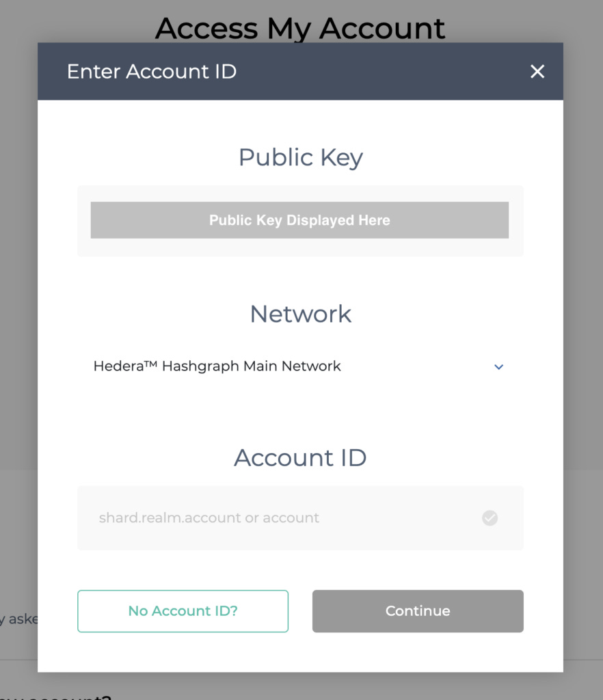Click the X icon on the Enter Account ID dialog

[x=537, y=71]
